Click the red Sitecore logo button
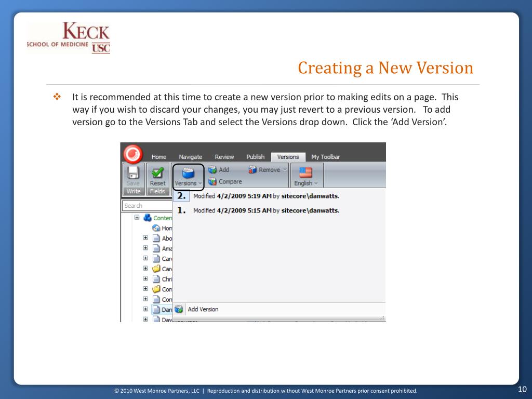Screen dimensions: 532x399 [x=132, y=154]
